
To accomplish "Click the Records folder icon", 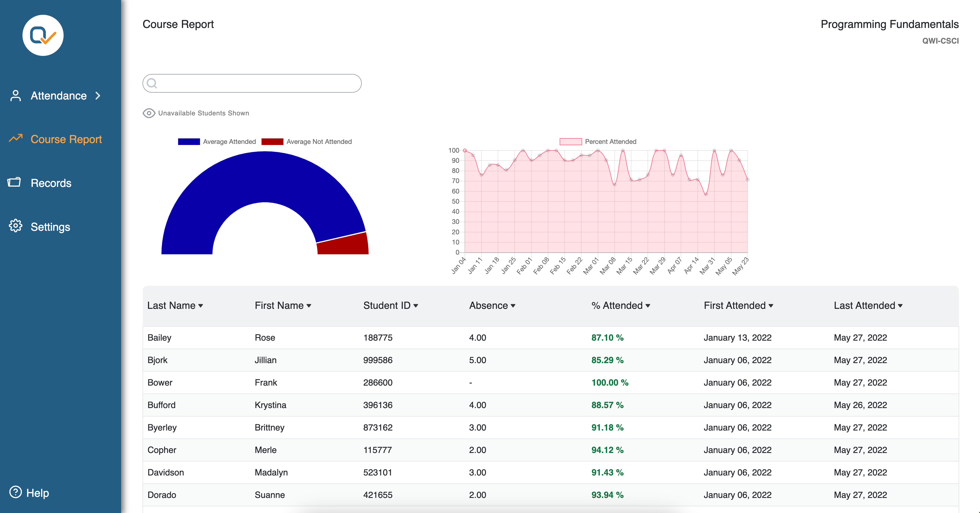I will [x=15, y=182].
